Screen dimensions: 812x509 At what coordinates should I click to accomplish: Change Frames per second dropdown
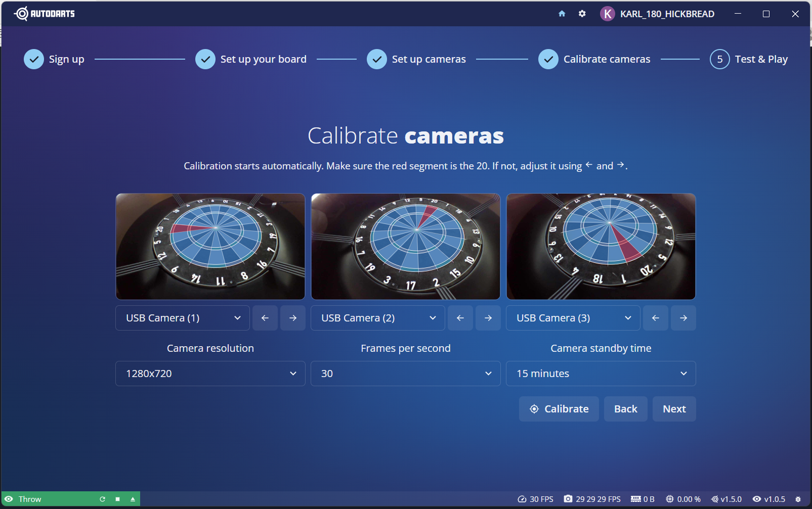405,374
